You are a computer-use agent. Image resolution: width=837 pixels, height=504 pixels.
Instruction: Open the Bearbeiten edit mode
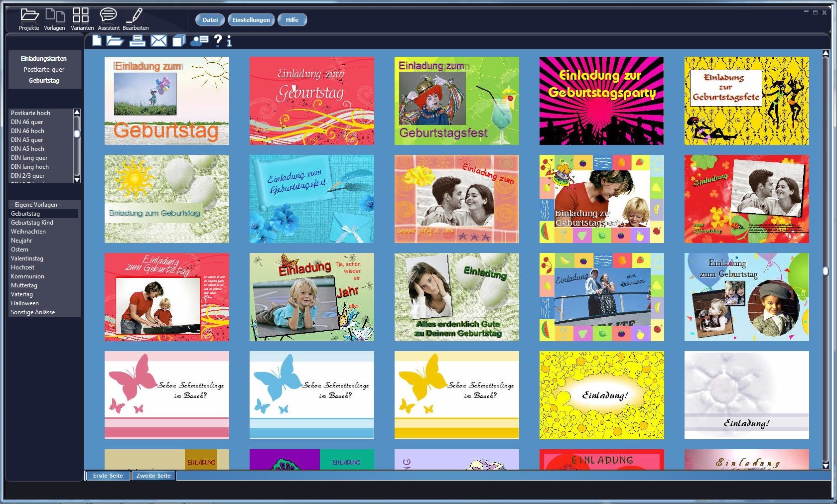click(136, 19)
